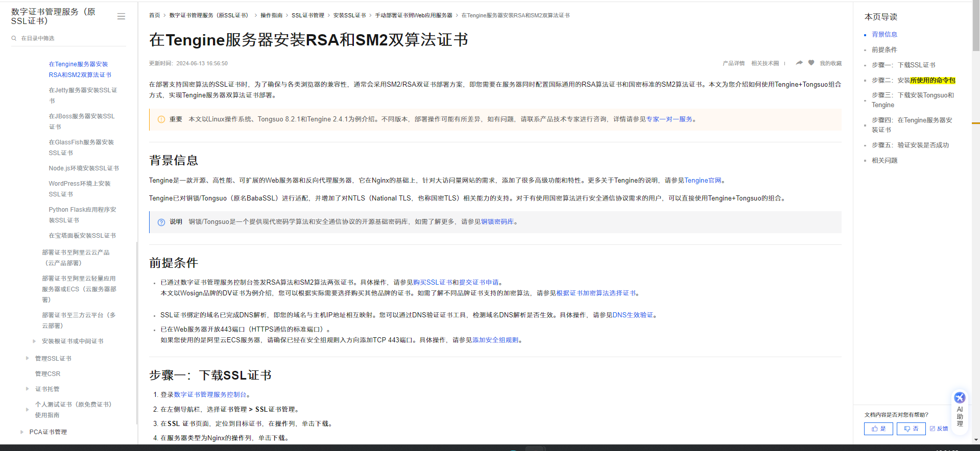Toggle the sidebar hamburger menu icon

[121, 16]
